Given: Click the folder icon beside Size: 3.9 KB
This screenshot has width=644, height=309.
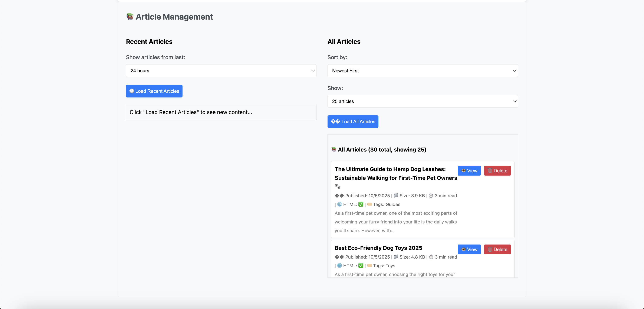Looking at the screenshot, I should click(396, 195).
